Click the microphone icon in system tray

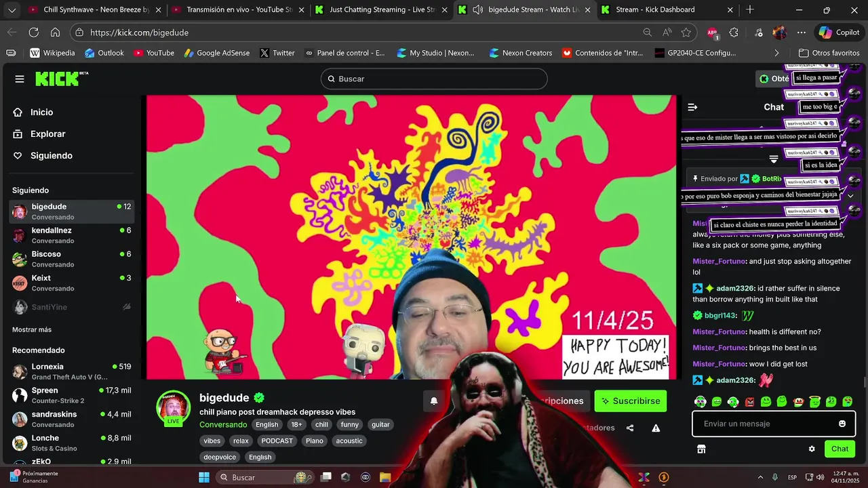775,477
